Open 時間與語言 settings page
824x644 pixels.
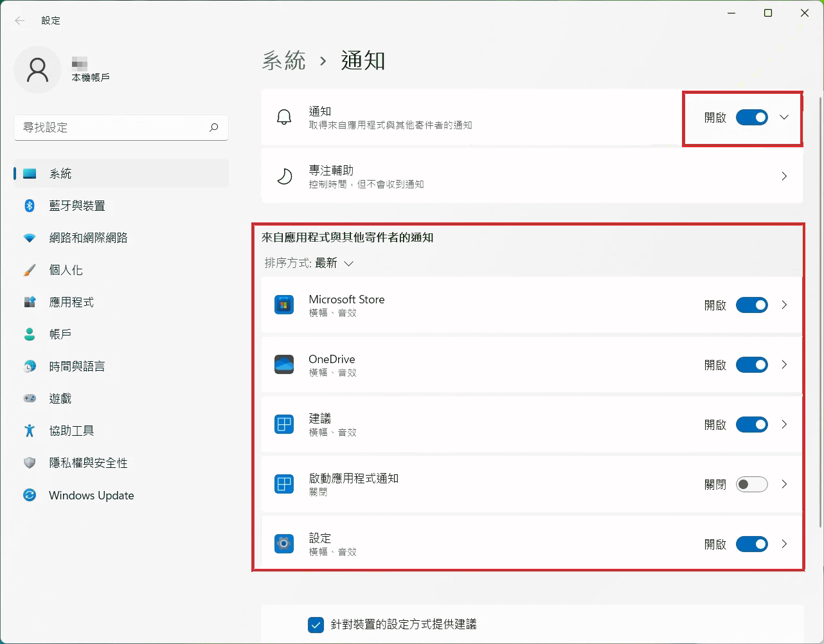point(121,366)
